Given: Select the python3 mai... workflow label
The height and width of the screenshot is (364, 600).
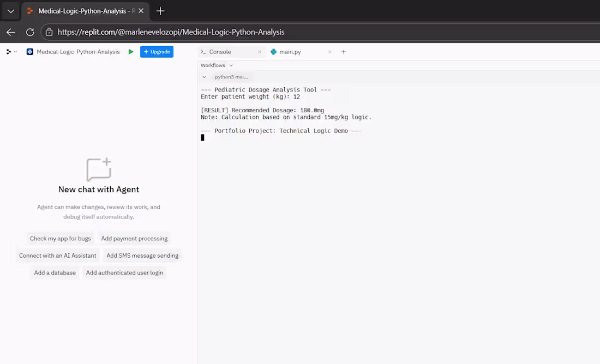Looking at the screenshot, I should tap(231, 77).
